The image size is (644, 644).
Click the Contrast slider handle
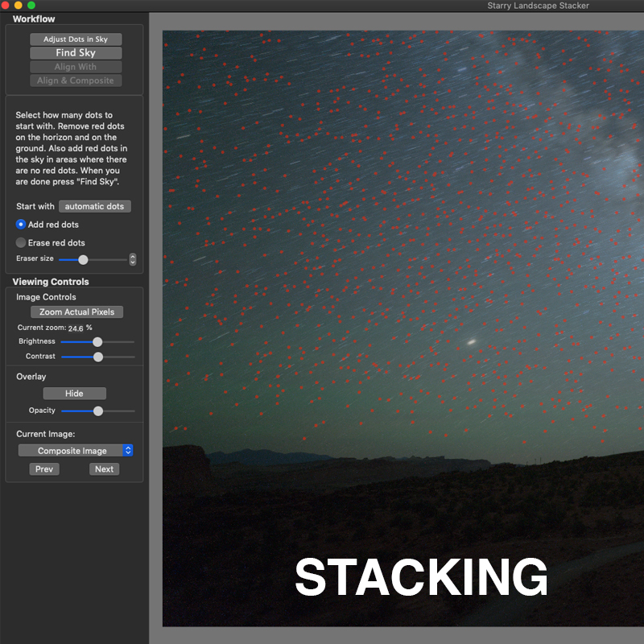(98, 356)
